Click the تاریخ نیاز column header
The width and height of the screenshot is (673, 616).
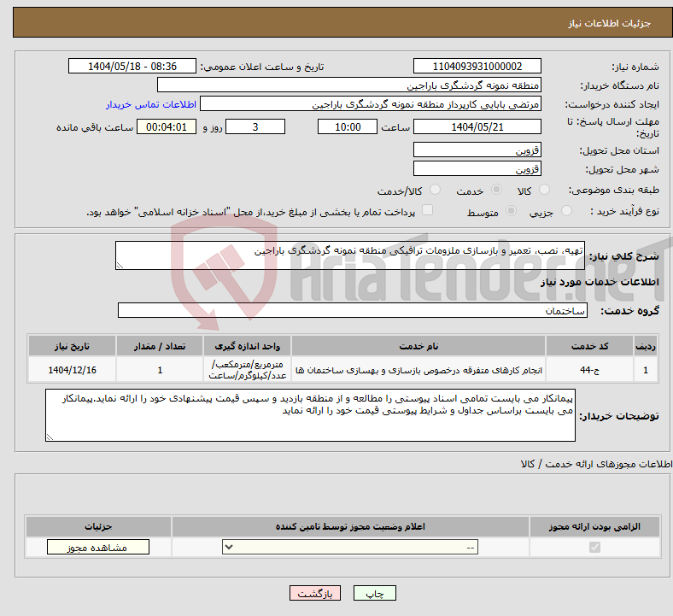click(x=72, y=346)
